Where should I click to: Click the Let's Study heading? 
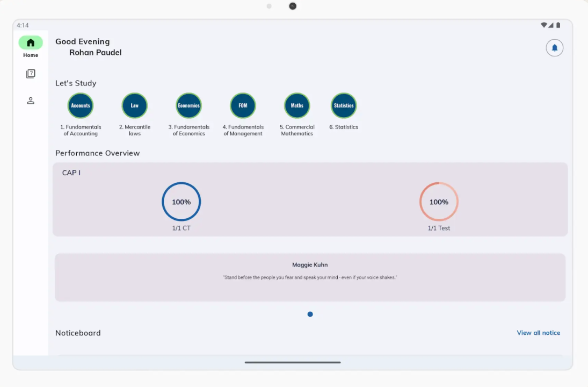coord(76,83)
